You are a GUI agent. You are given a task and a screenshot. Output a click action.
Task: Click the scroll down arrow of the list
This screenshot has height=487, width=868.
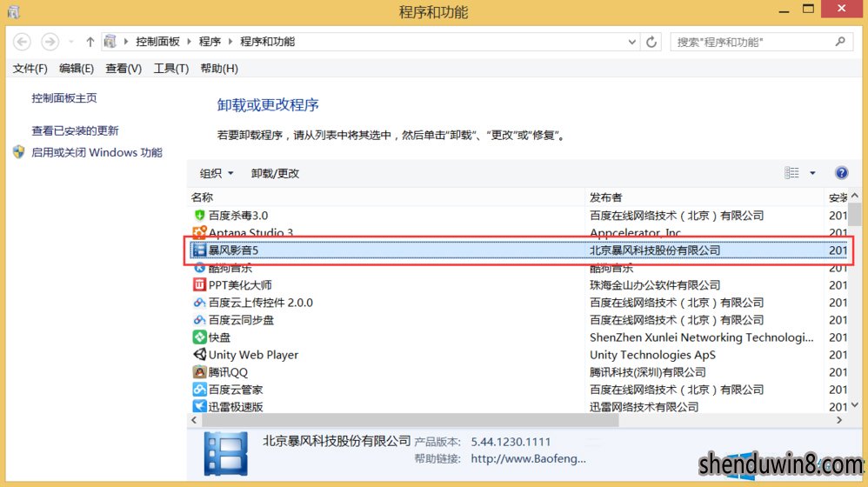click(x=855, y=405)
